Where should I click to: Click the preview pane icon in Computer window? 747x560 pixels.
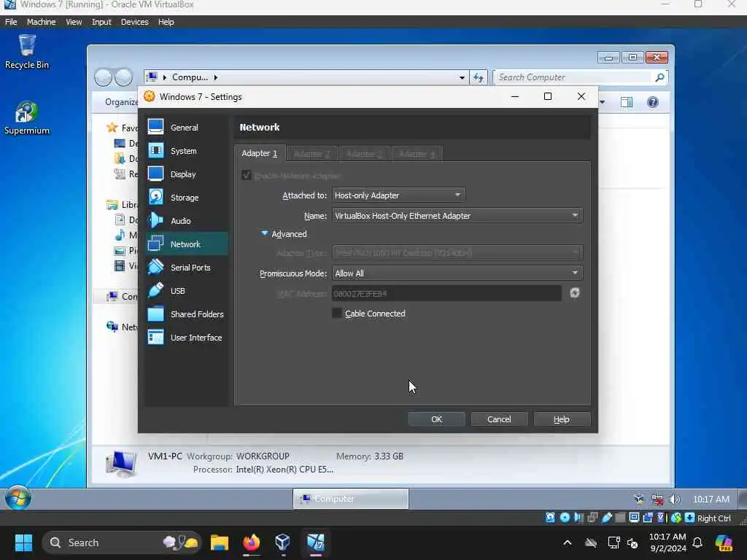[627, 102]
